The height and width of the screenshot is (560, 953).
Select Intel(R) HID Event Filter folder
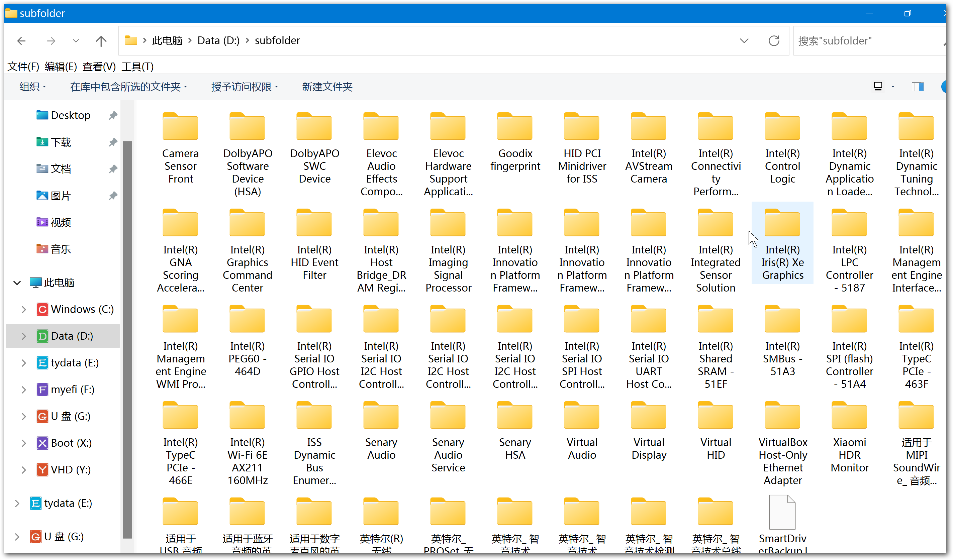(314, 245)
